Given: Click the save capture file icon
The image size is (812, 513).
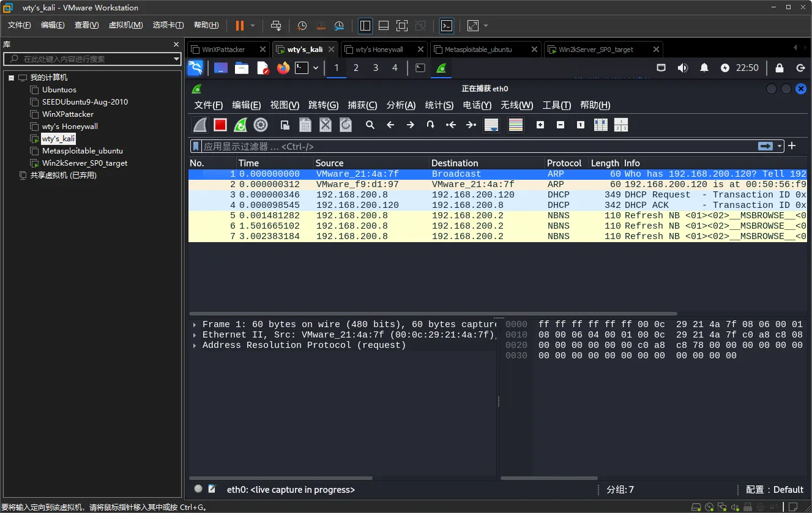Looking at the screenshot, I should coord(305,125).
